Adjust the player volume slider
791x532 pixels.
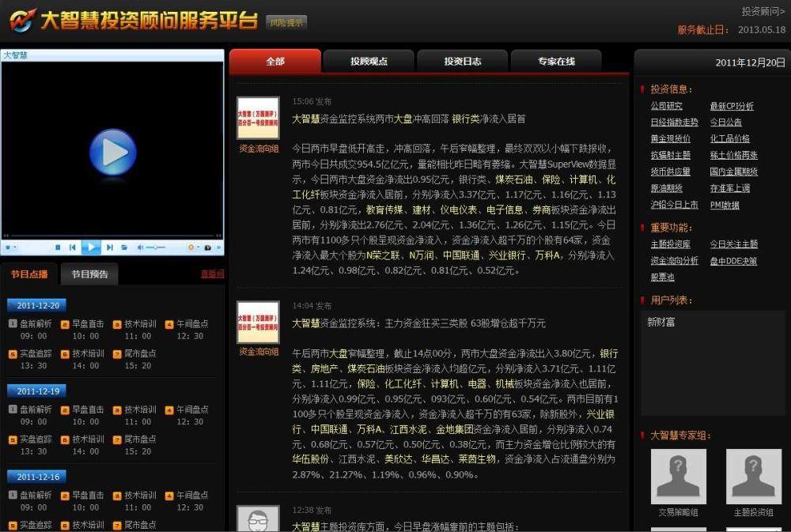[155, 247]
